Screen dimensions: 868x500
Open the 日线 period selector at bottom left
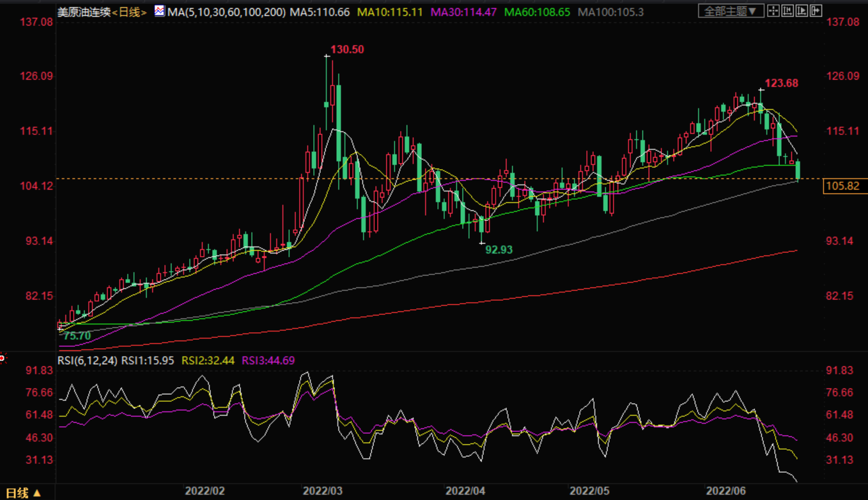coord(23,492)
